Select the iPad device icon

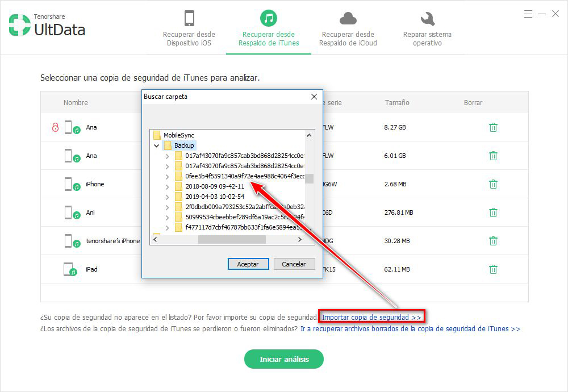pos(70,269)
